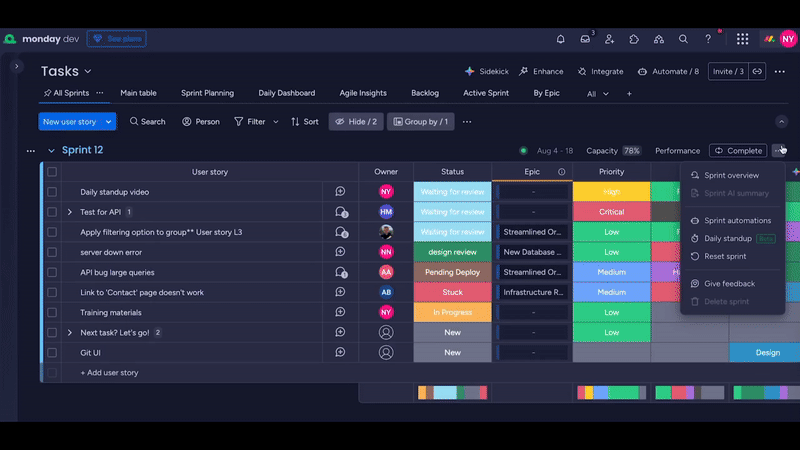Click the Critical priority cell
This screenshot has width=800, height=450.
point(611,212)
